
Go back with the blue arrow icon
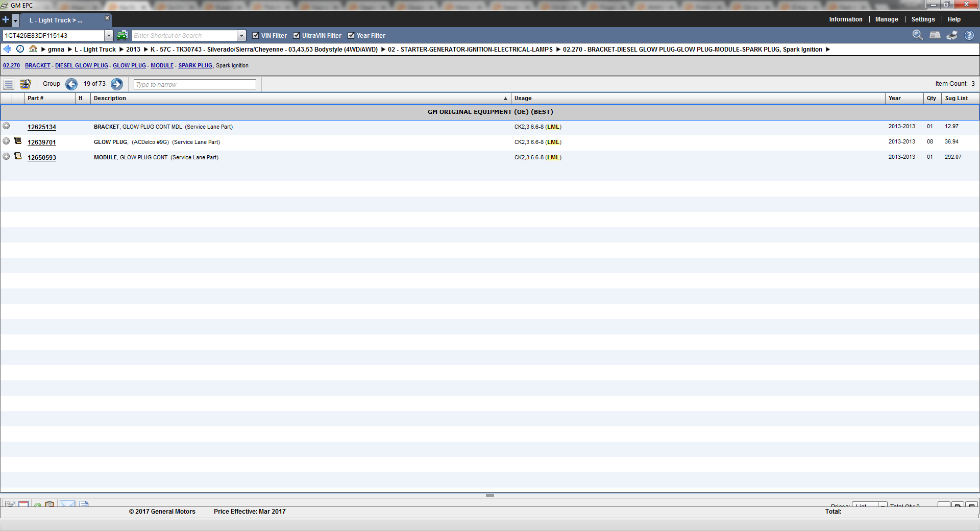coord(7,49)
